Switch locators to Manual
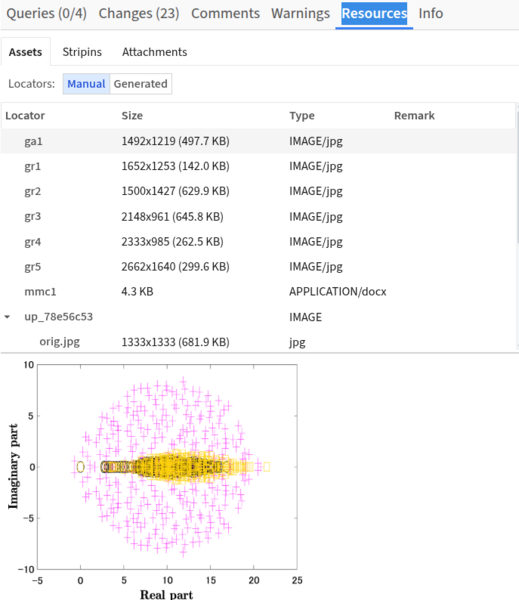The width and height of the screenshot is (519, 600). point(86,84)
